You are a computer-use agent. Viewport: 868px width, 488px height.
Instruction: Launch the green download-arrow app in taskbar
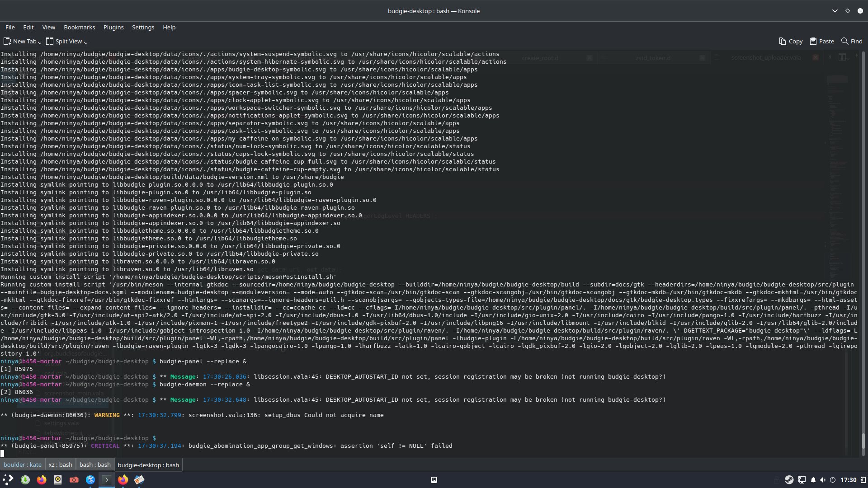(25, 480)
